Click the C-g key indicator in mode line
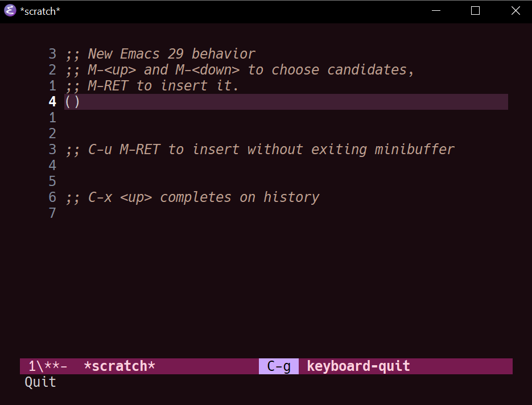This screenshot has width=532, height=405. pyautogui.click(x=279, y=366)
